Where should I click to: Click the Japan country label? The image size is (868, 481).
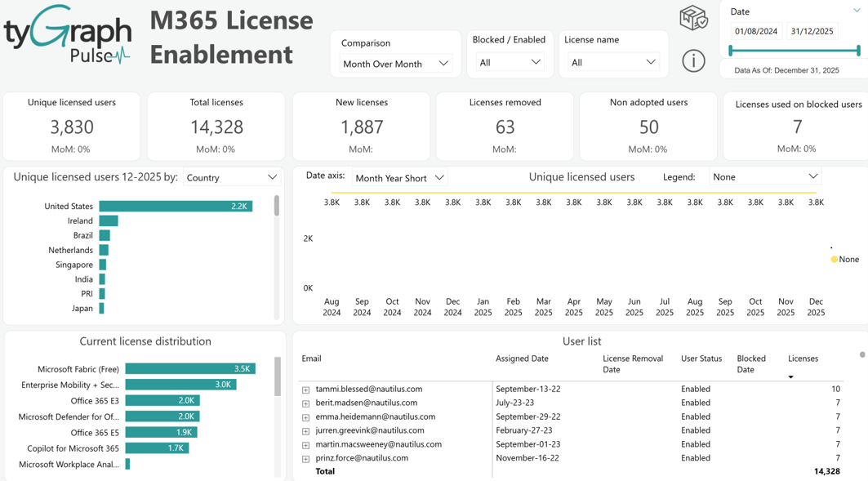click(82, 309)
